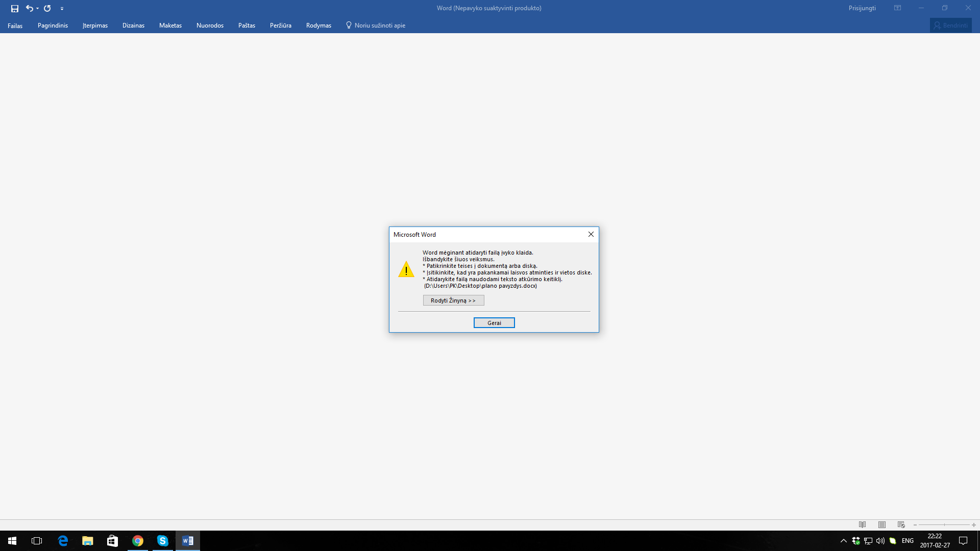Click the Show desktop strip at the taskbar edge

coord(978,541)
